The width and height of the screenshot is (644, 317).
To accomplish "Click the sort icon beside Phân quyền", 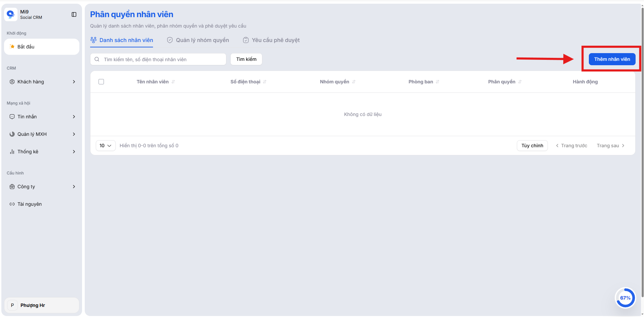I will 520,82.
